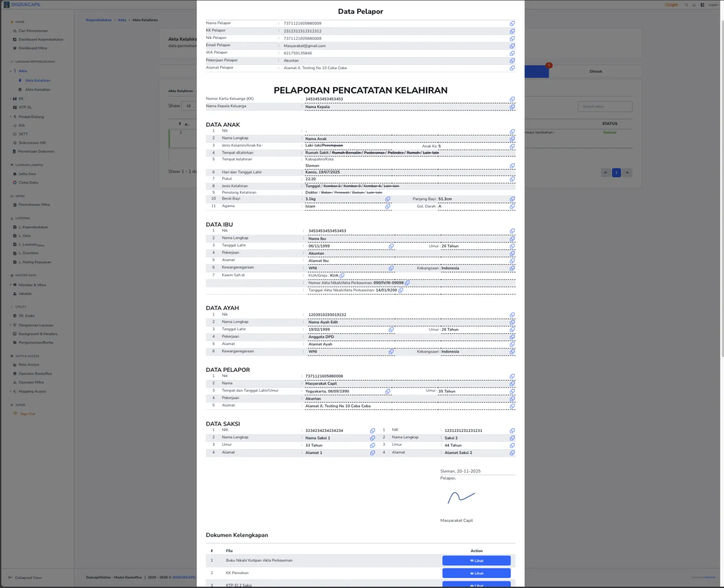Copy the Email Pelapor value
The width and height of the screenshot is (724, 588).
[512, 46]
